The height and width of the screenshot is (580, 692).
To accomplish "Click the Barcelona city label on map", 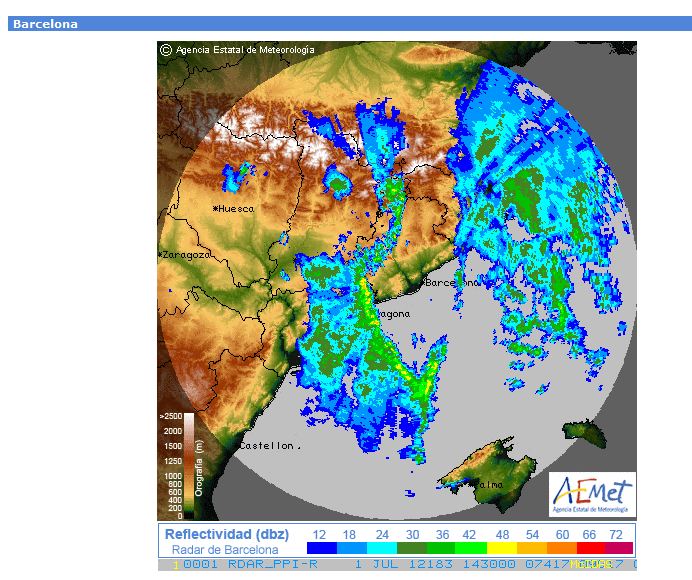I will (451, 283).
